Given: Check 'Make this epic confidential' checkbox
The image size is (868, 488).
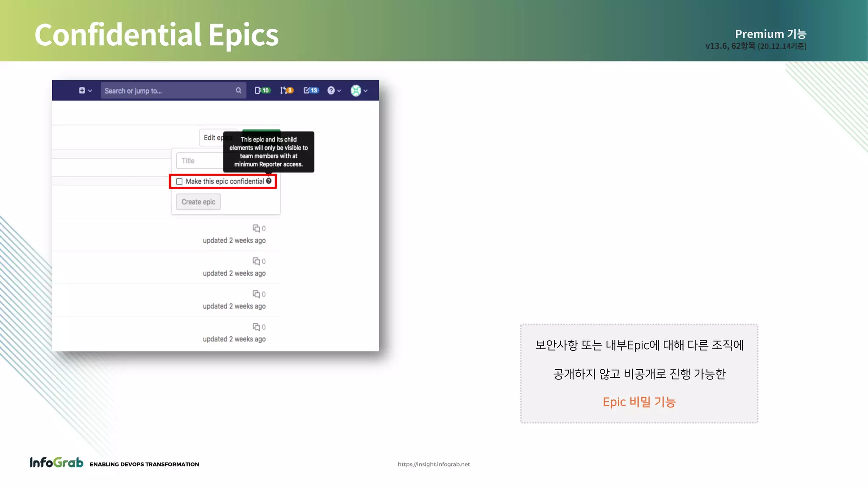Looking at the screenshot, I should click(179, 182).
